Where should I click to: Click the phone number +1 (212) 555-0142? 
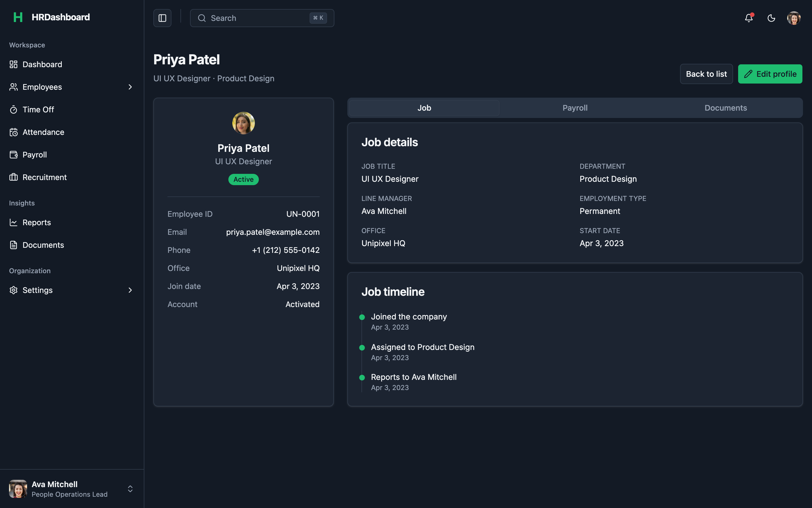pos(286,250)
